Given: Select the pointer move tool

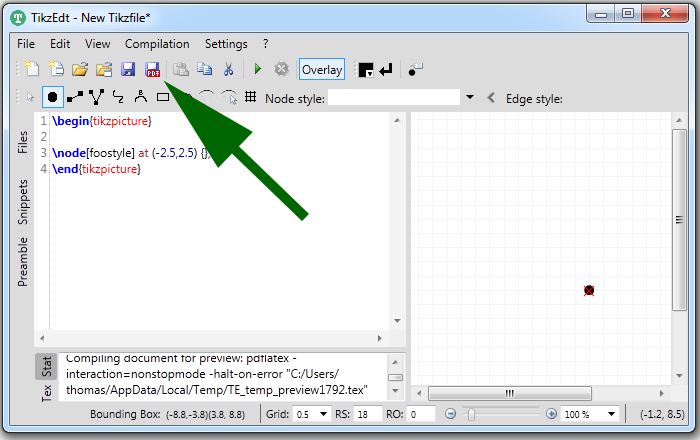Looking at the screenshot, I should 30,97.
